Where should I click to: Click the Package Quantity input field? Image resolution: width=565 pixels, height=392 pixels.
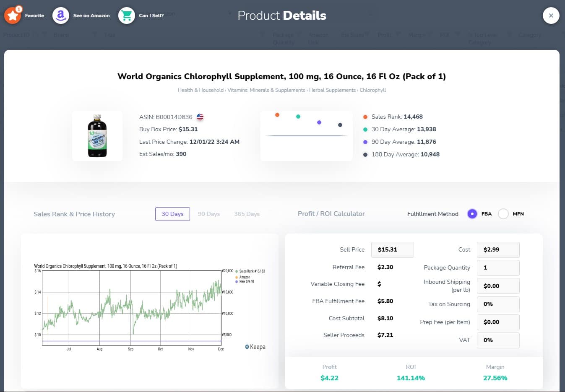pyautogui.click(x=498, y=267)
